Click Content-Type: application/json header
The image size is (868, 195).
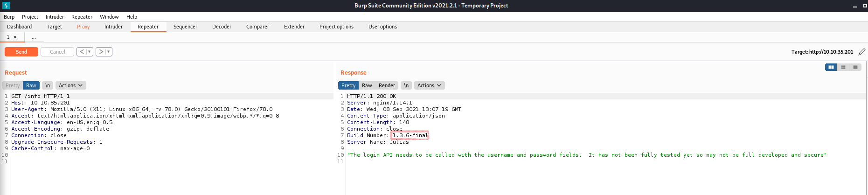pos(396,116)
